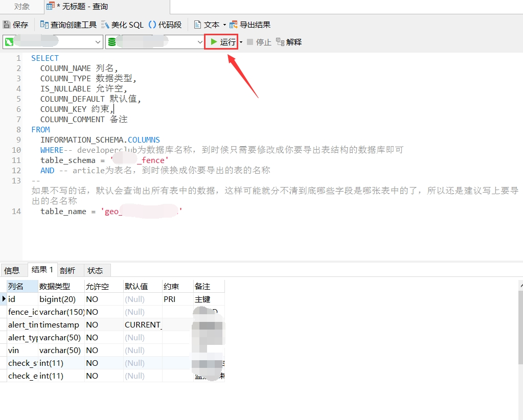523x420 pixels.
Task: Select the 主键 comment cell
Action: click(x=209, y=299)
